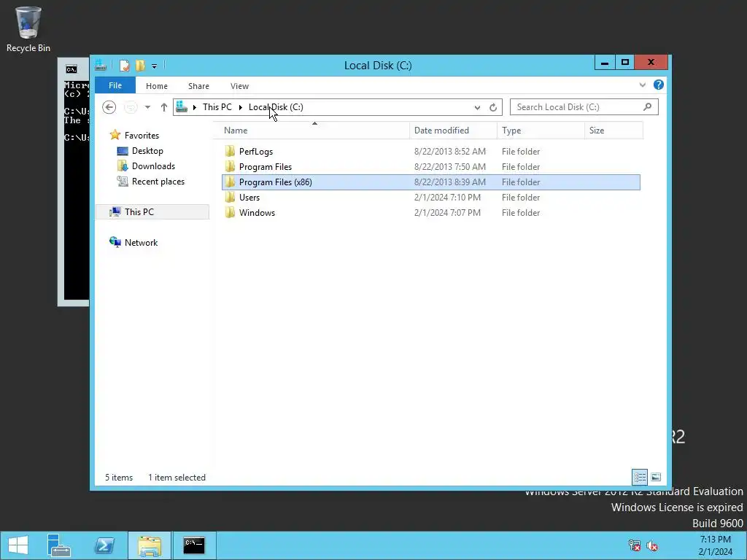Open Recent places in navigation pane
Screen dimensions: 747x560
pyautogui.click(x=158, y=181)
